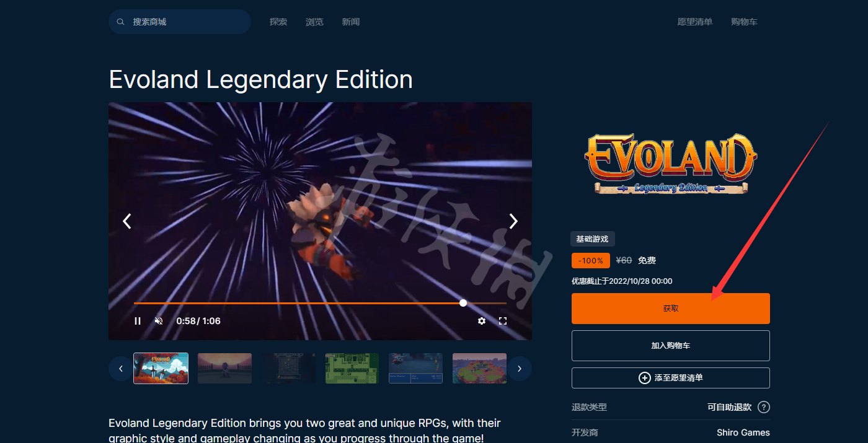The width and height of the screenshot is (868, 443).
Task: Open the 愿望清单 link
Action: [695, 22]
